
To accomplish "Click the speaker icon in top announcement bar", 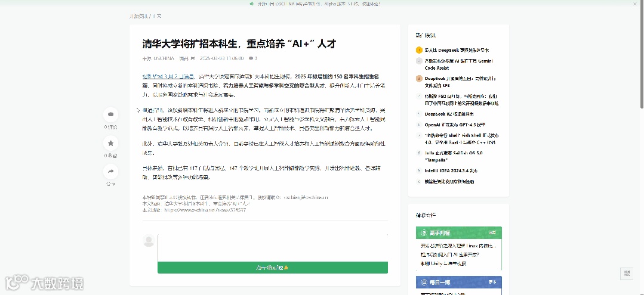I will coord(252,4).
